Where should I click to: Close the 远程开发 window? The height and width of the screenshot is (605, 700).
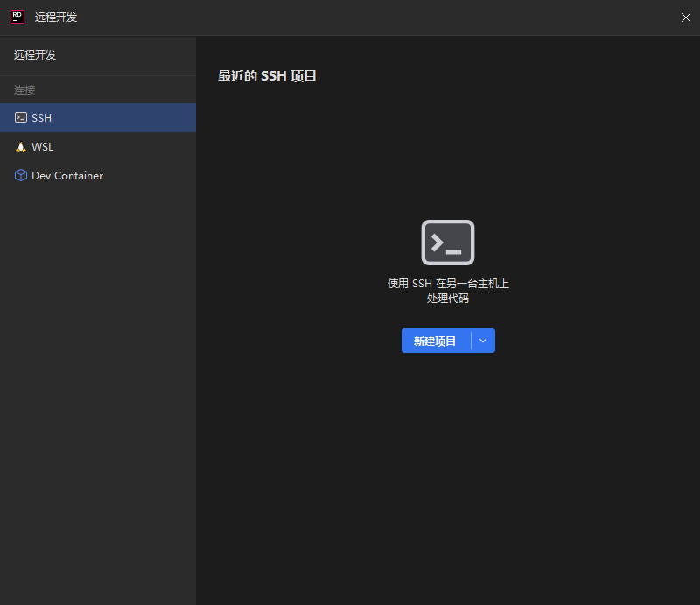(685, 18)
